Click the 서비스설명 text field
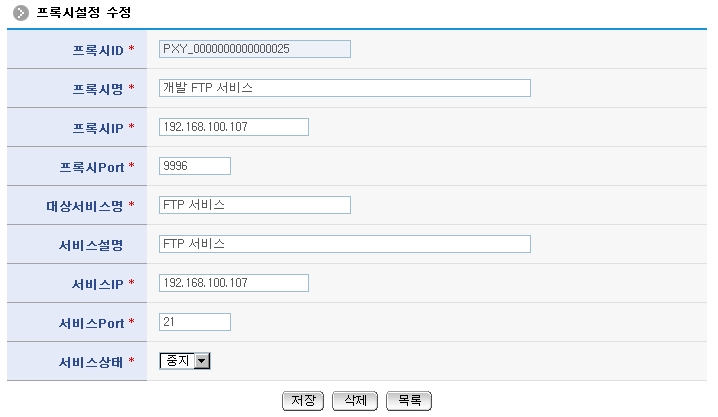 point(344,244)
